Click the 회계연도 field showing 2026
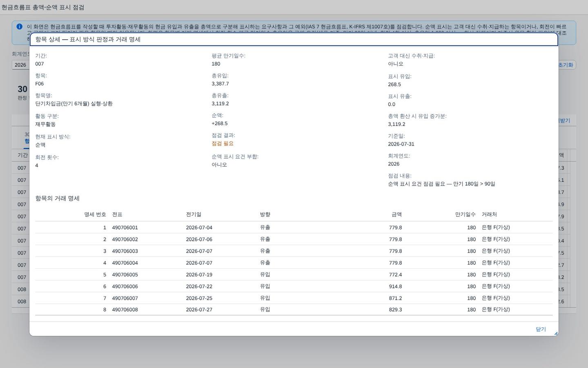This screenshot has height=368, width=588. tap(20, 65)
